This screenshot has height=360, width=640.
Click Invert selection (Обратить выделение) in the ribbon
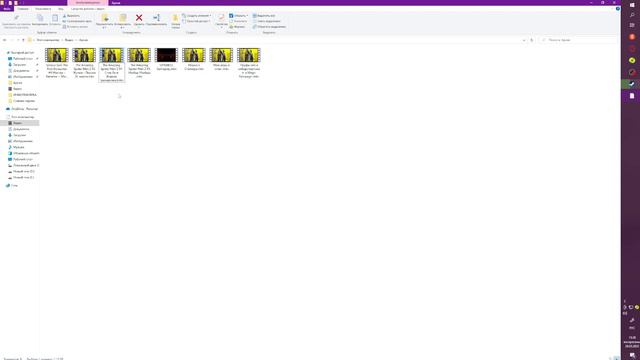(x=269, y=27)
